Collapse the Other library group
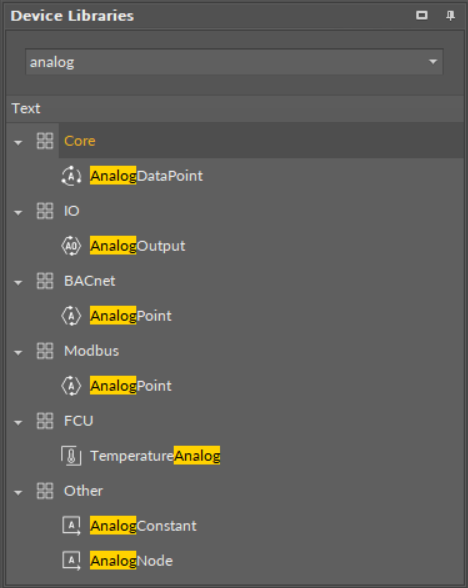The image size is (468, 588). tap(18, 493)
